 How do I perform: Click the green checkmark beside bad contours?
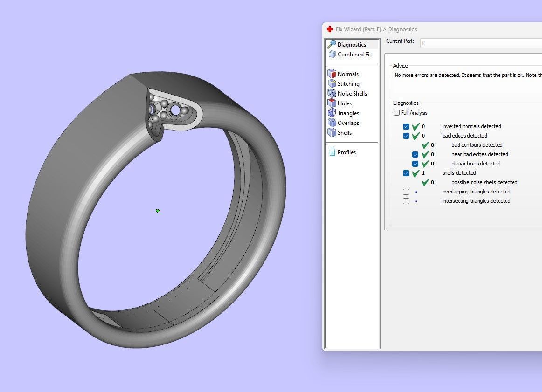tap(425, 145)
